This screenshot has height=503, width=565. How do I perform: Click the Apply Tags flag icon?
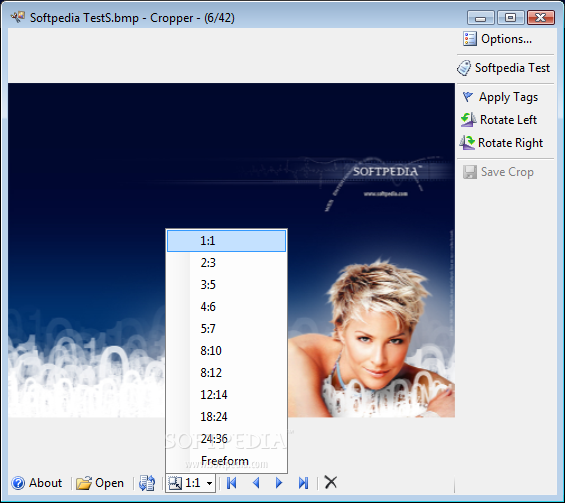pos(468,97)
